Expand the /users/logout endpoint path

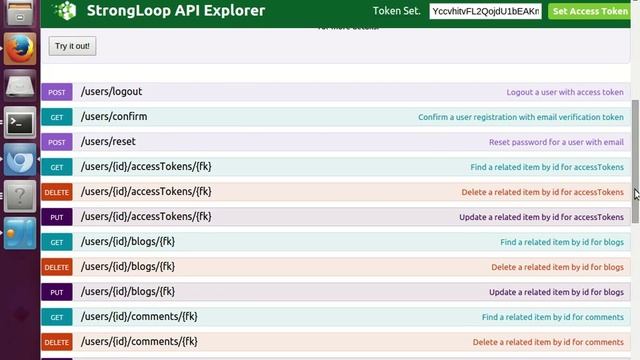111,91
